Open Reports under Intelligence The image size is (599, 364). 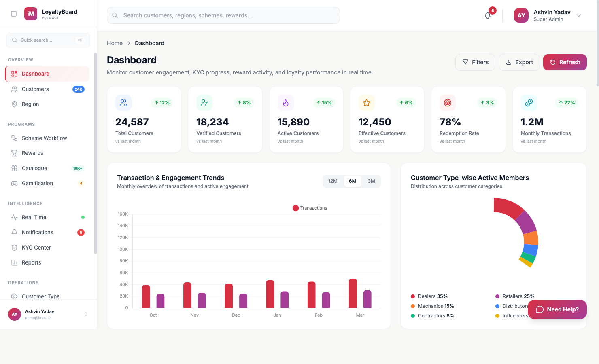pyautogui.click(x=32, y=262)
